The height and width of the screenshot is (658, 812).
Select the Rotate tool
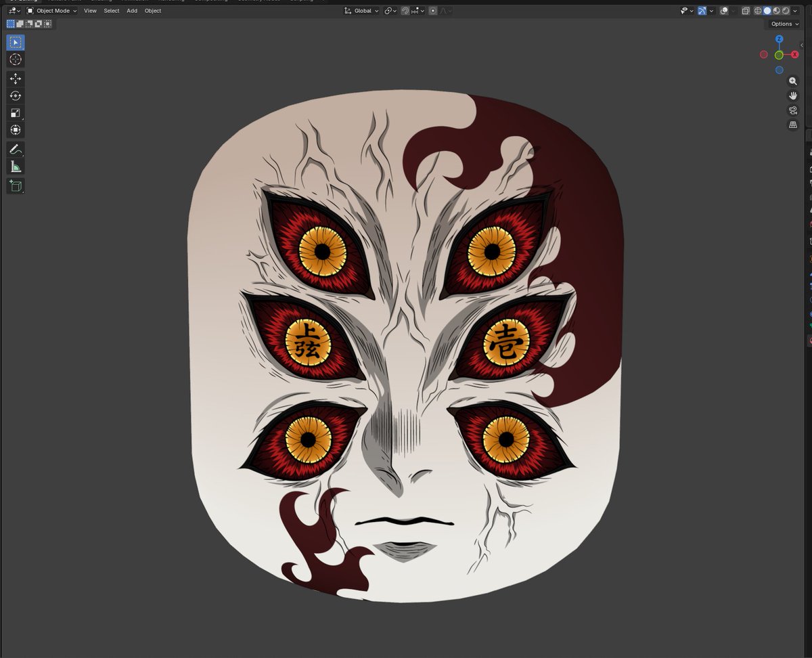(x=16, y=95)
